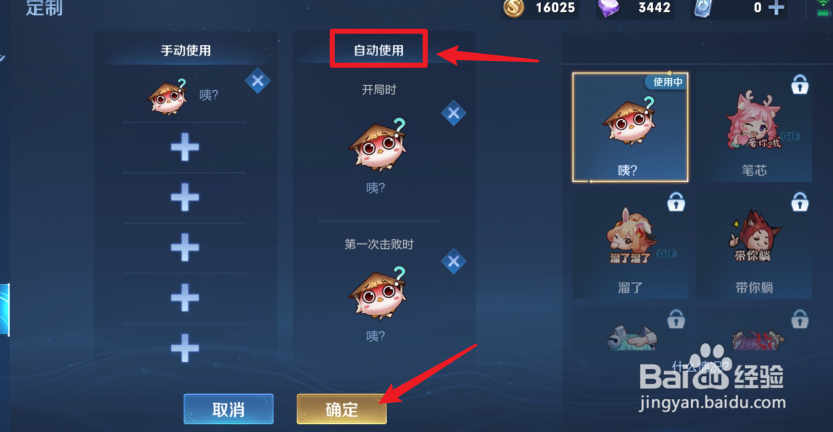Viewport: 833px width, 432px height.
Task: Select the 手动使用 tab header
Action: pos(186,50)
